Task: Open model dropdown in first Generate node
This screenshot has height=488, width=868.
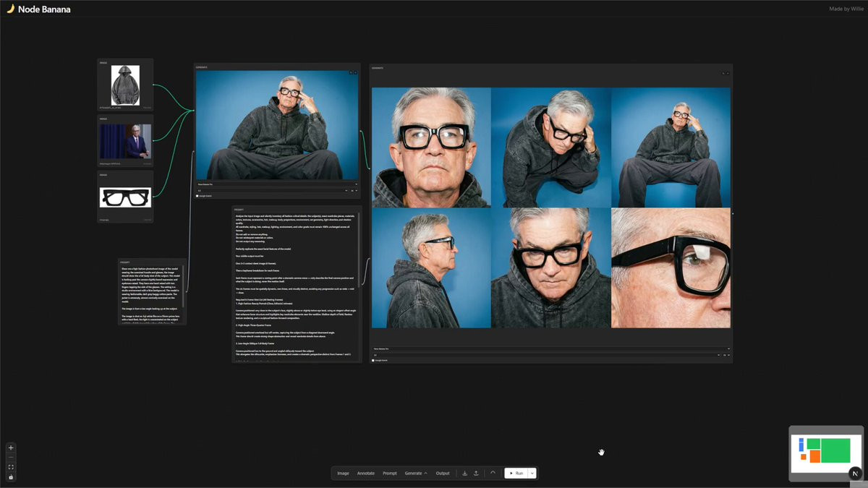Action: [276, 184]
